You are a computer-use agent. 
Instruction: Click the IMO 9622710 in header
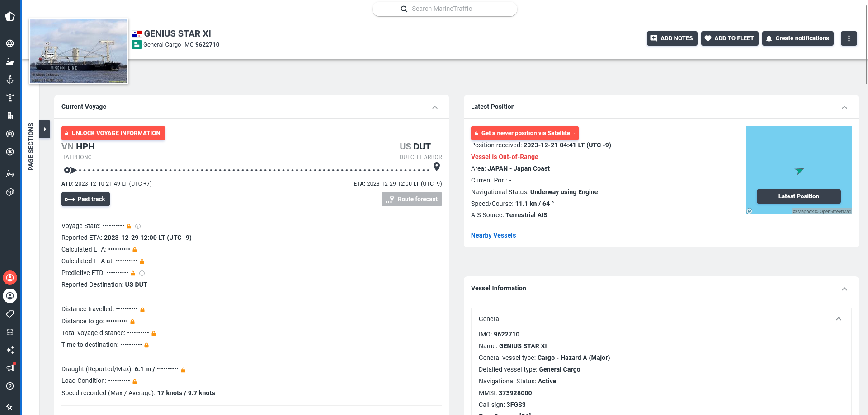point(201,45)
